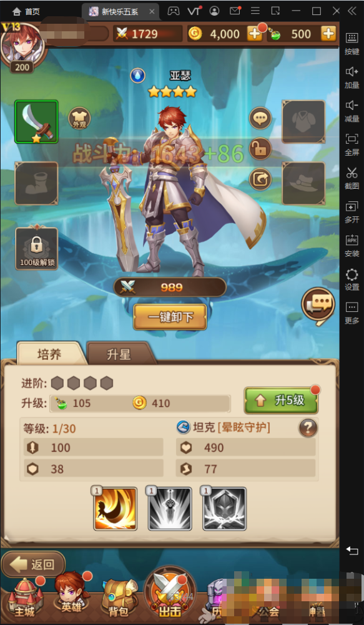
Task: Click the share arrow icon beside hero
Action: tap(260, 179)
